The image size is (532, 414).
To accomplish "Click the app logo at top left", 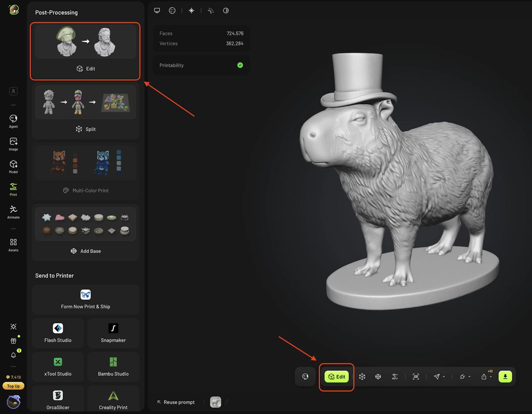I will (14, 10).
